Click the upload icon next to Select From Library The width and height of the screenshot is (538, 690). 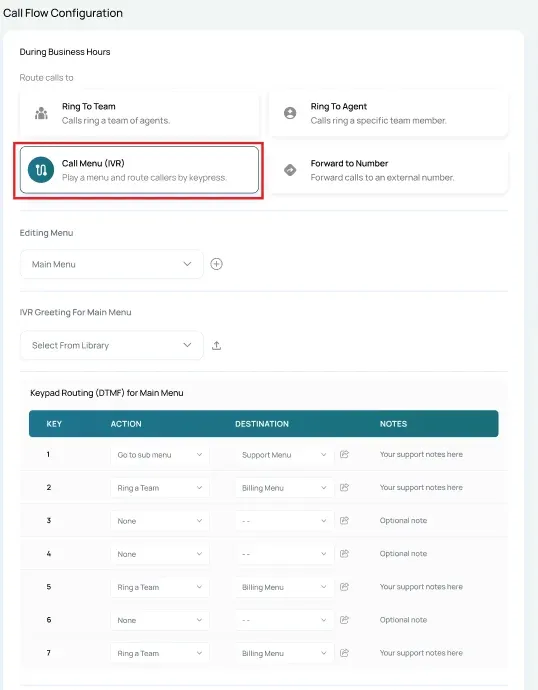pos(216,345)
